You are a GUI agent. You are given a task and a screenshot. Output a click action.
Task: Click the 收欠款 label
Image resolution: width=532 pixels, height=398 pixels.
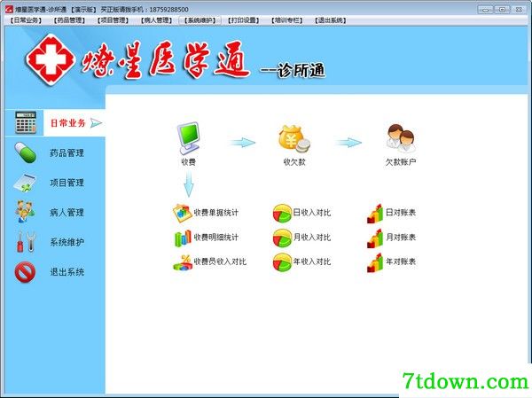click(294, 162)
